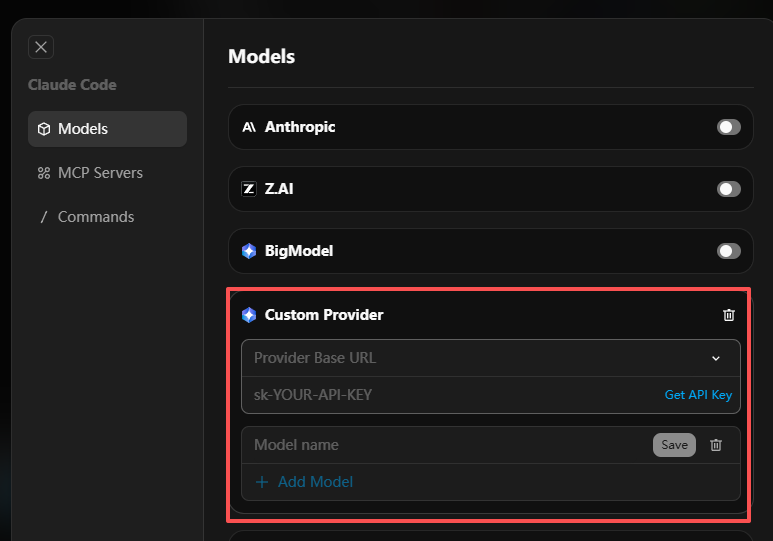Delete the model row via trash icon
The height and width of the screenshot is (541, 773).
(x=716, y=445)
